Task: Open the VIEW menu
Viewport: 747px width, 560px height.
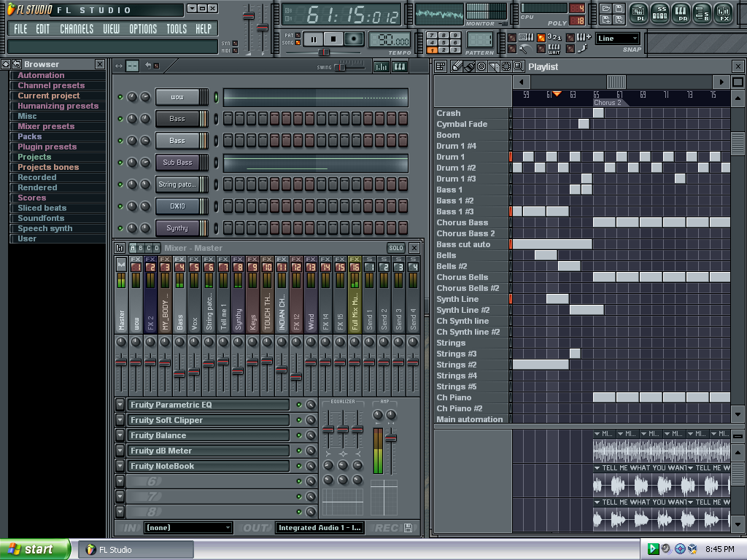Action: coord(112,29)
